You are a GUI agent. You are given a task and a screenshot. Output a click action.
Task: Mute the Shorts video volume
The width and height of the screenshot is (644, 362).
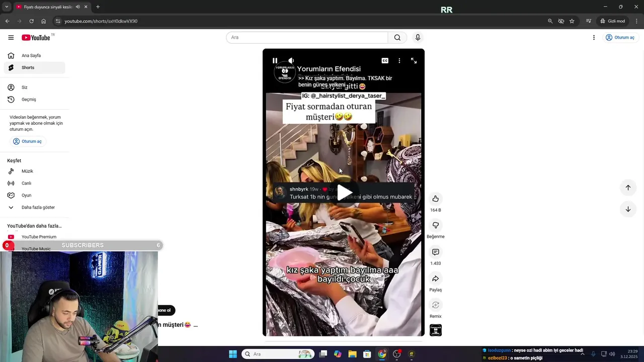point(291,61)
